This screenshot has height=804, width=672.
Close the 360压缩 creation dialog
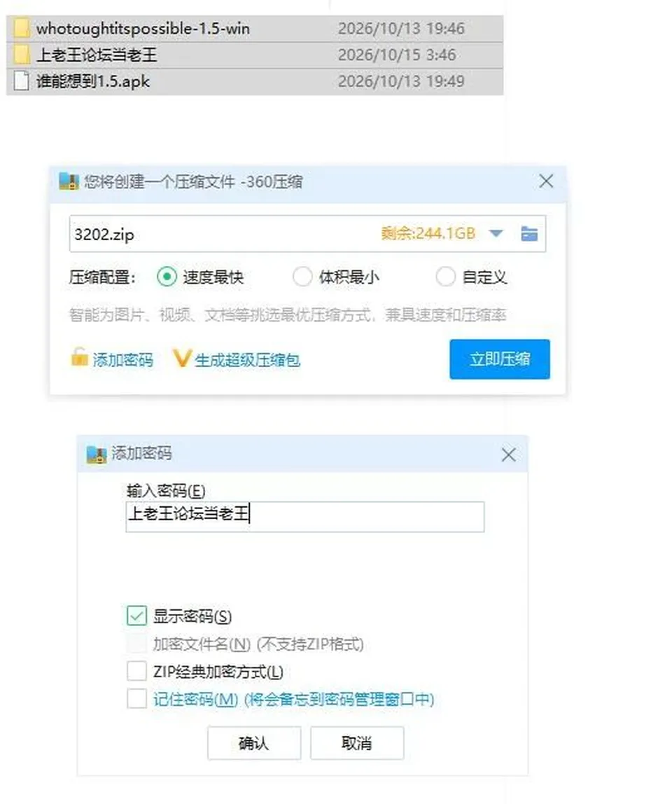(547, 181)
